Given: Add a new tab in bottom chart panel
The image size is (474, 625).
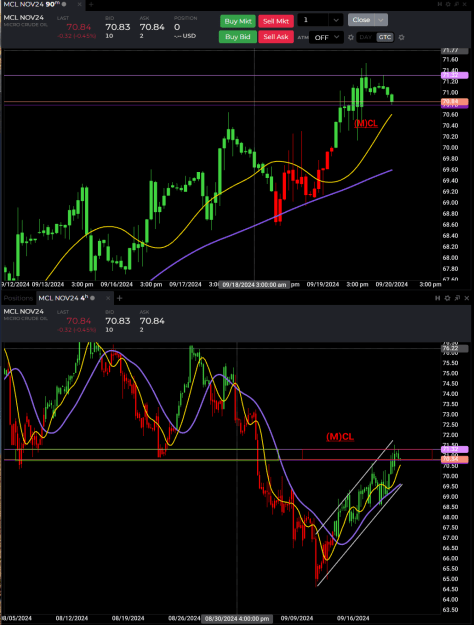Looking at the screenshot, I should pos(119,298).
